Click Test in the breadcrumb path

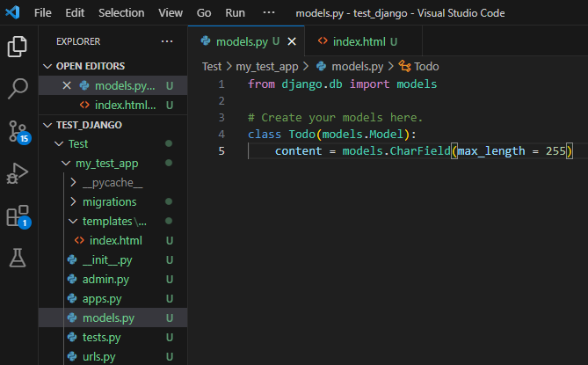coord(212,66)
